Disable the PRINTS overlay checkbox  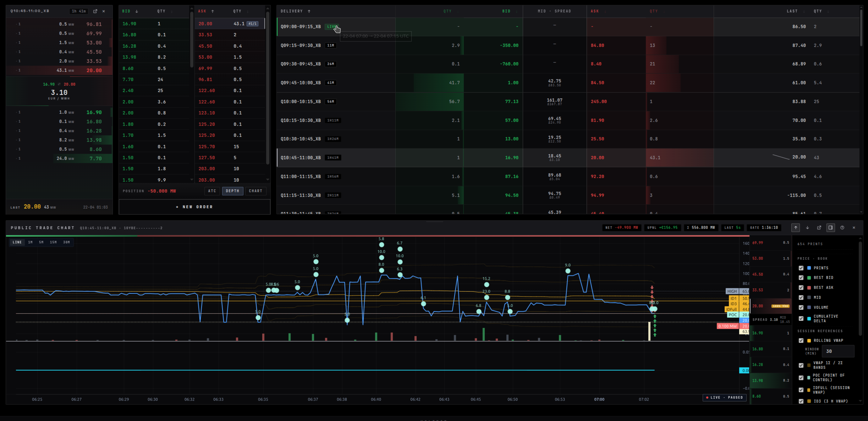pyautogui.click(x=801, y=268)
